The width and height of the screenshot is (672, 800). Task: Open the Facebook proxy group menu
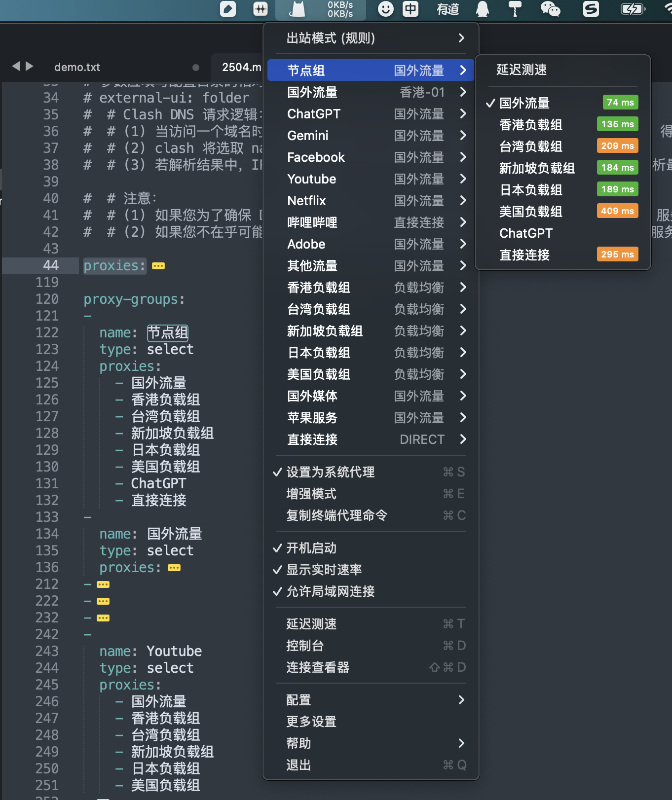pos(371,157)
